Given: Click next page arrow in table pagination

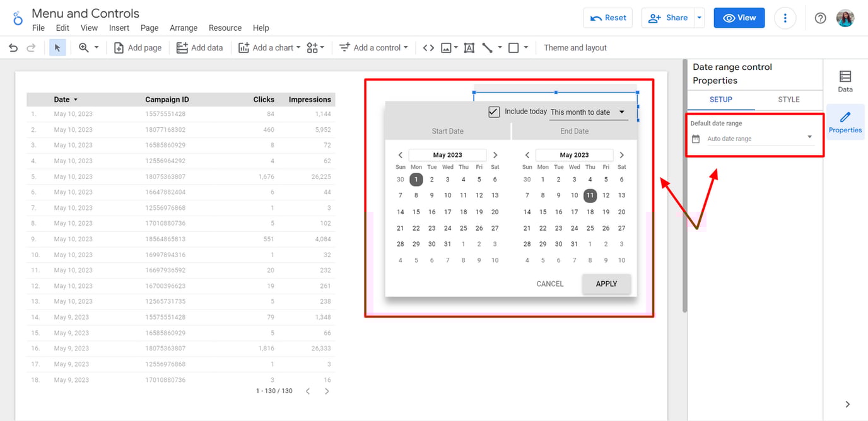Looking at the screenshot, I should click(x=327, y=391).
